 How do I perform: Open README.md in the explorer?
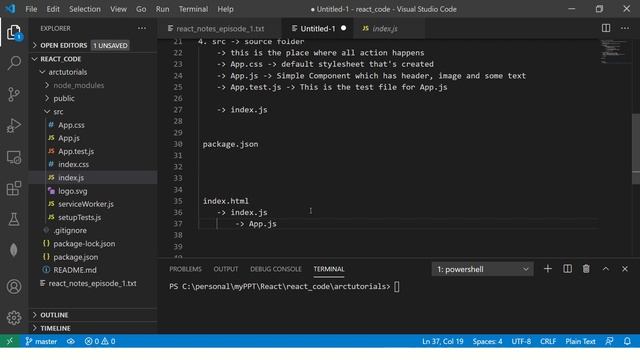(93, 270)
